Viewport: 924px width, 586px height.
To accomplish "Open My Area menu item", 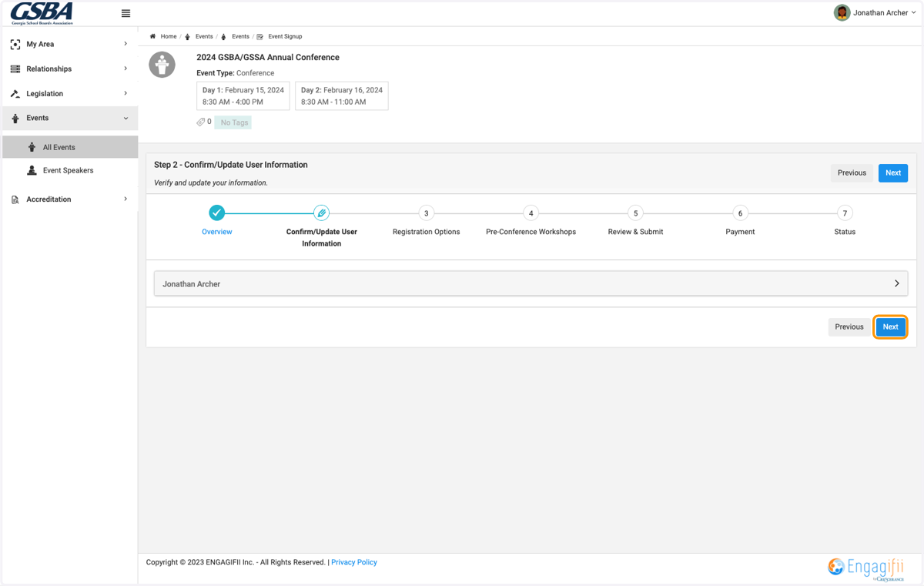I will click(x=69, y=45).
